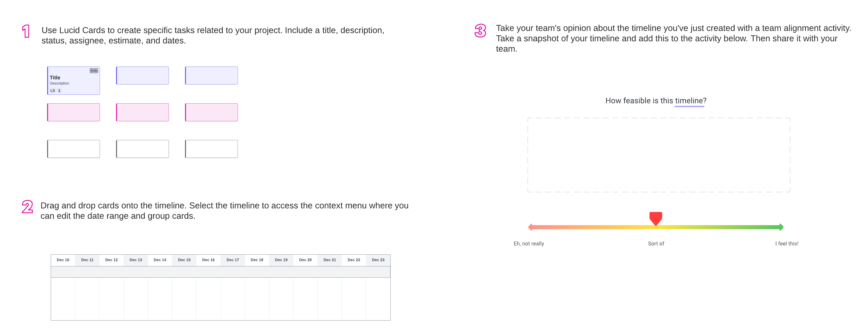The height and width of the screenshot is (334, 868).
Task: Select the Dec 16 timeline column header
Action: tap(208, 260)
